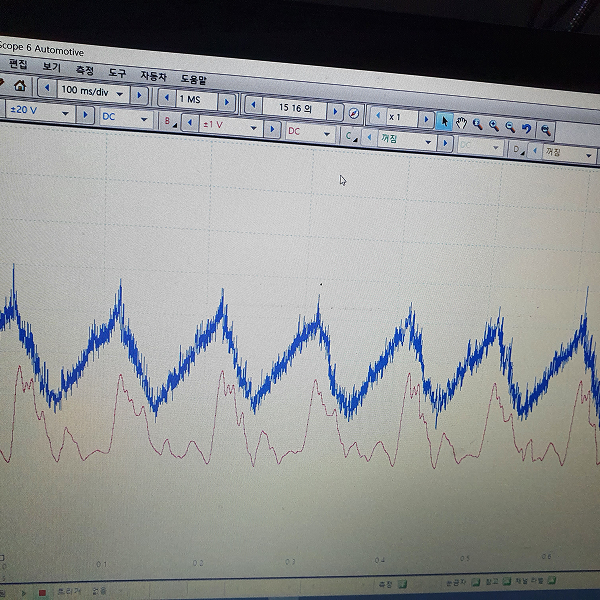Open the 도움말 menu
This screenshot has height=600, width=600.
coord(194,77)
